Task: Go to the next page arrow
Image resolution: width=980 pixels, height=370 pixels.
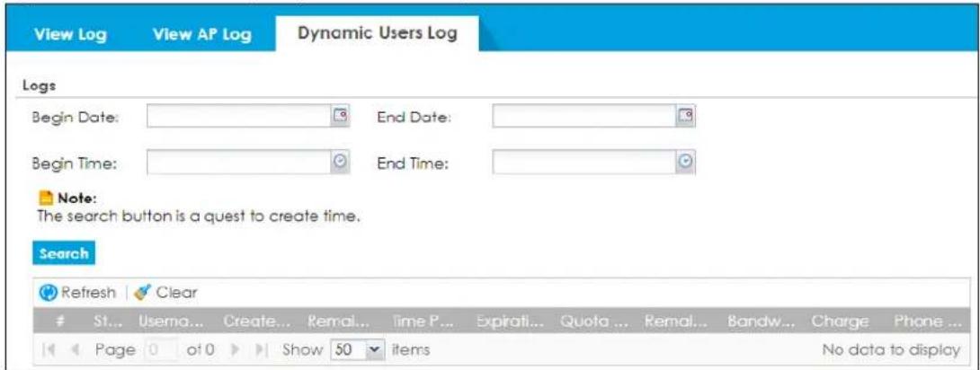Action: [236, 349]
